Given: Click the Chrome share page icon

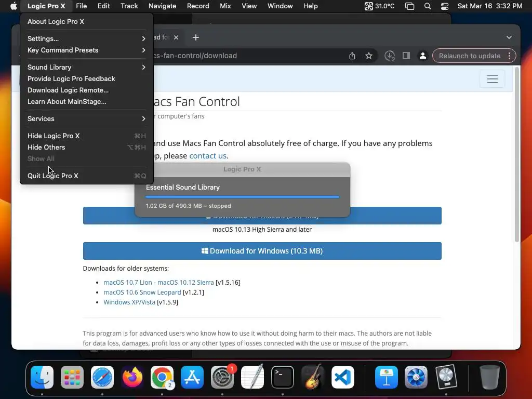Looking at the screenshot, I should [352, 56].
